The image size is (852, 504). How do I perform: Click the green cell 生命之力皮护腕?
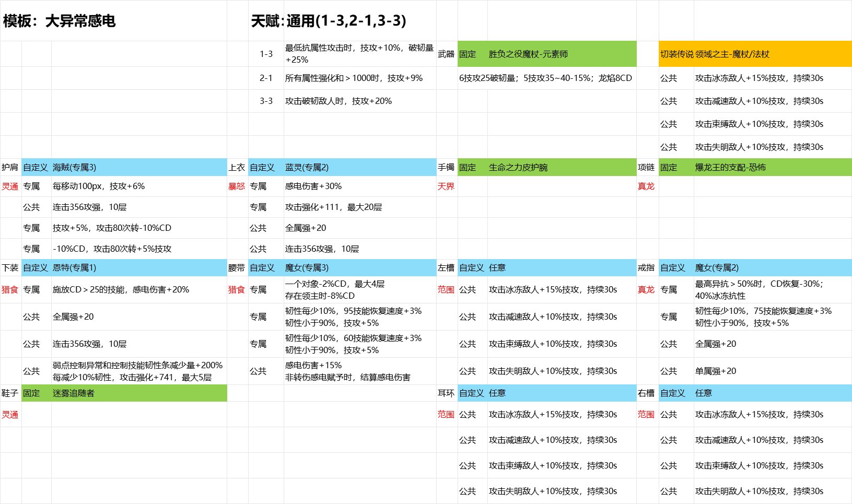click(562, 167)
